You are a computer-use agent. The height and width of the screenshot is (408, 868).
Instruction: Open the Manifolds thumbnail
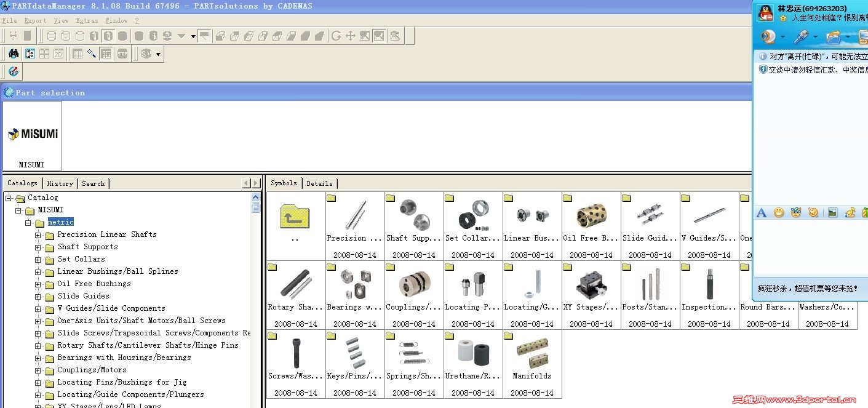[x=532, y=364]
